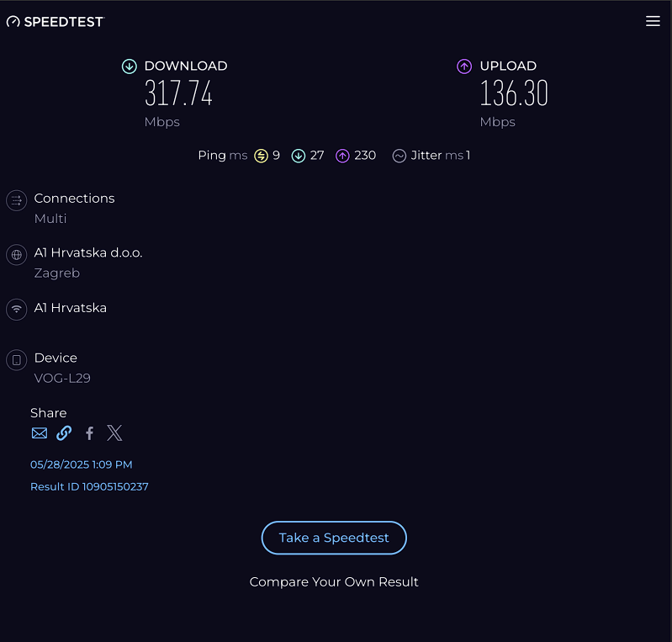The width and height of the screenshot is (672, 642).
Task: Click the yellow idle ping icon
Action: point(262,156)
